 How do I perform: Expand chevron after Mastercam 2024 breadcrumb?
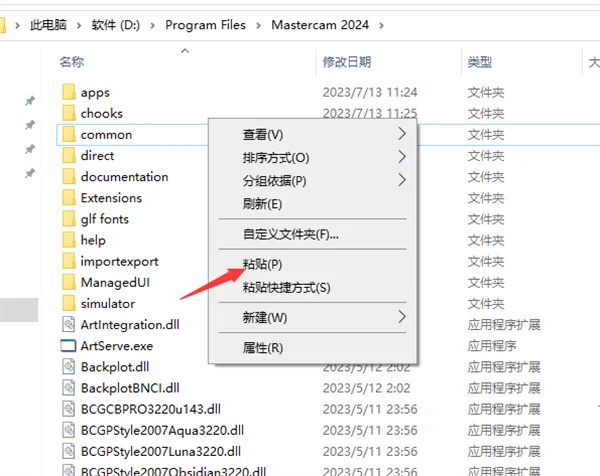pyautogui.click(x=381, y=26)
